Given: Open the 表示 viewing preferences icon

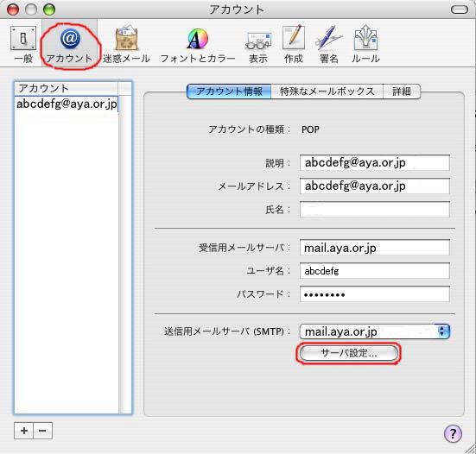Looking at the screenshot, I should (258, 44).
